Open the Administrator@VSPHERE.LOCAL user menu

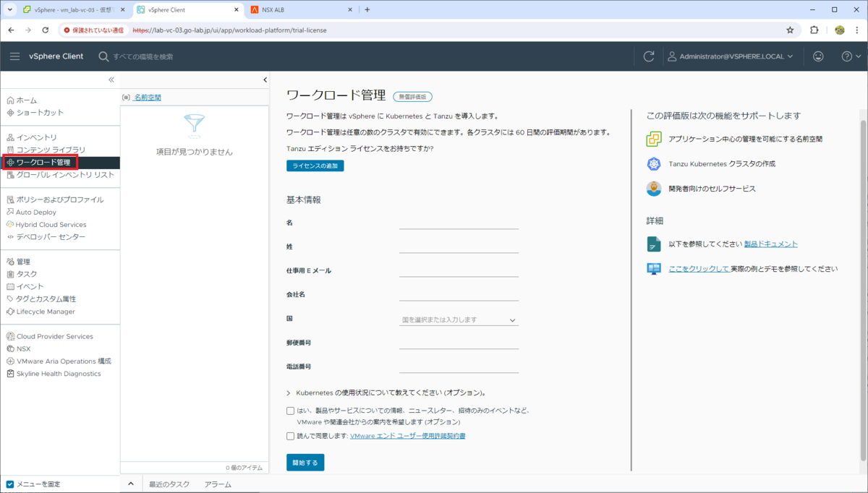tap(729, 56)
